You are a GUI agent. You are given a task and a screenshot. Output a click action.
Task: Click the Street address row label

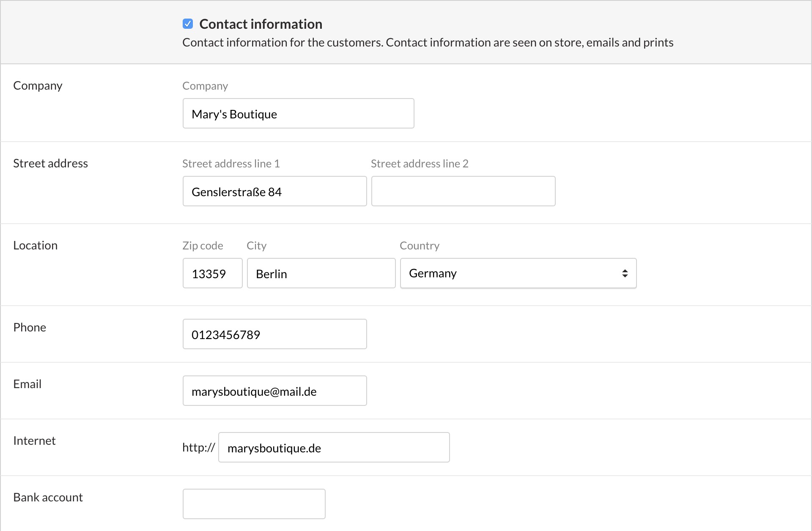click(x=50, y=163)
